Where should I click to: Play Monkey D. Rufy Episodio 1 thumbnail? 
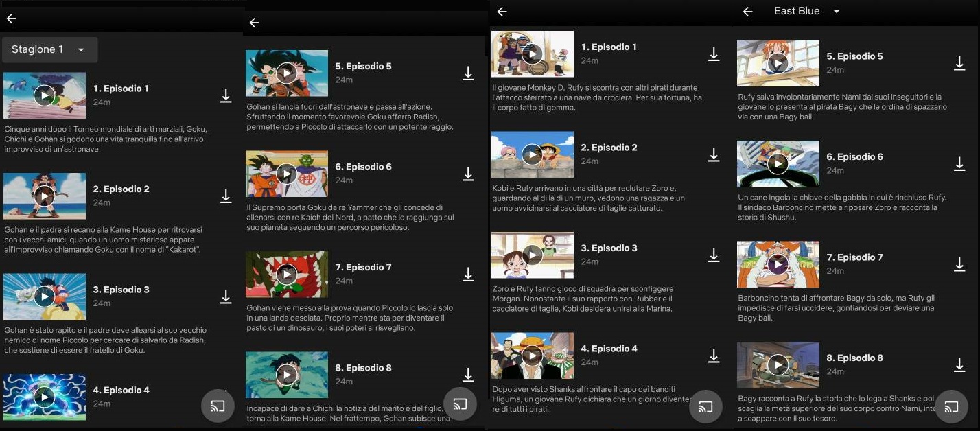click(x=533, y=54)
